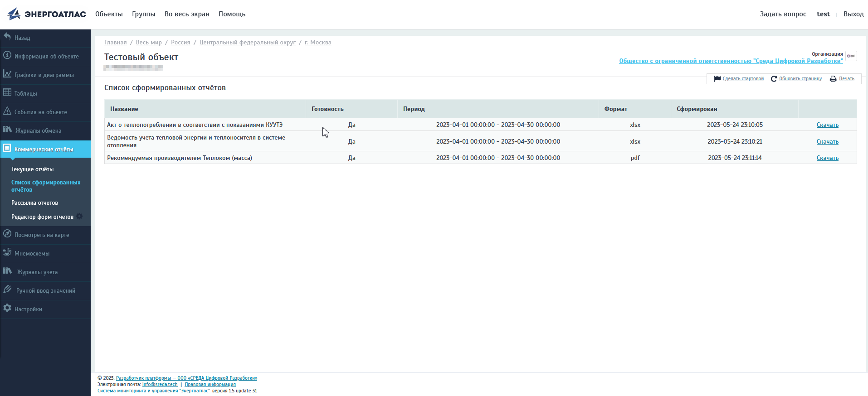Select Текущие отчёты submenu item
The image size is (868, 396).
click(x=32, y=169)
